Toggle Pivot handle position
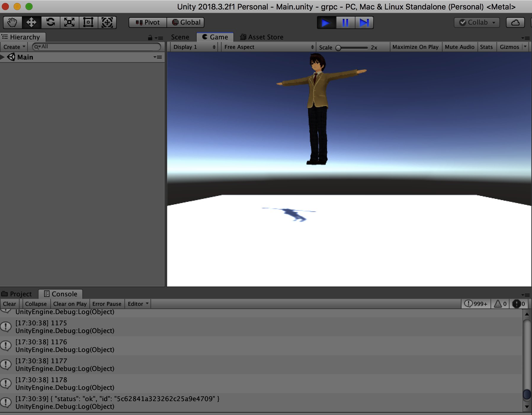 (x=148, y=22)
